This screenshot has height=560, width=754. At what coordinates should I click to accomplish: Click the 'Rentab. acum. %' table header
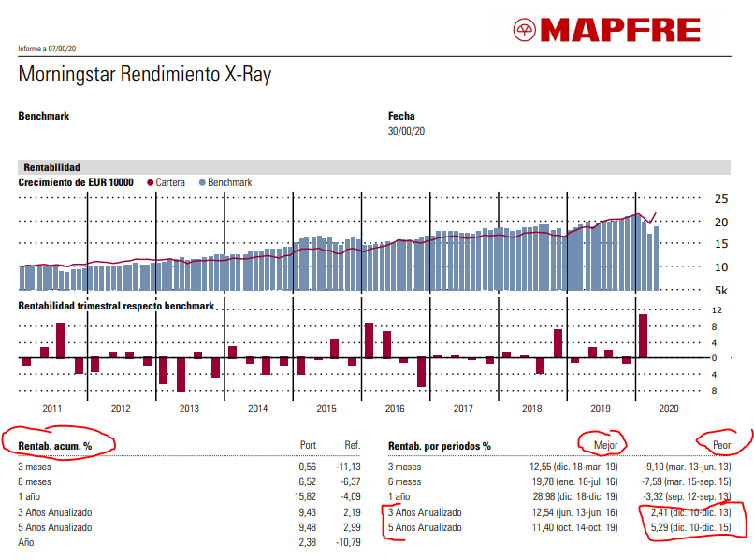[x=55, y=446]
